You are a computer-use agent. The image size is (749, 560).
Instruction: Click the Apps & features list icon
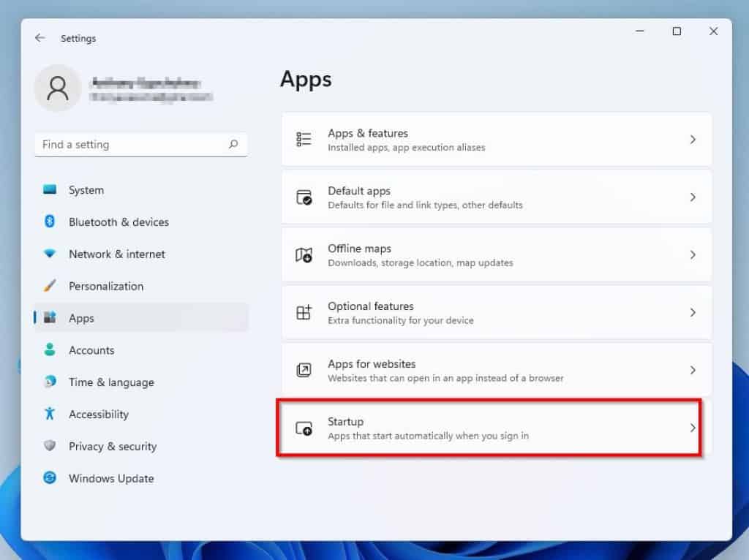click(304, 140)
